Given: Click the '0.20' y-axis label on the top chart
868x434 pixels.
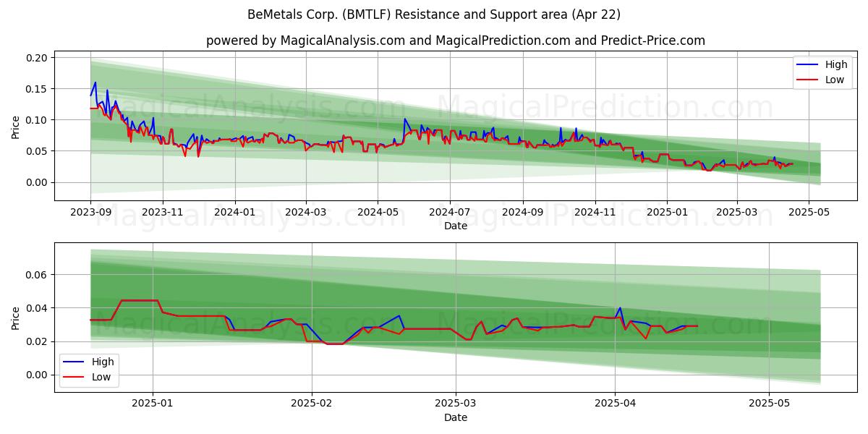Looking at the screenshot, I should click(x=36, y=58).
